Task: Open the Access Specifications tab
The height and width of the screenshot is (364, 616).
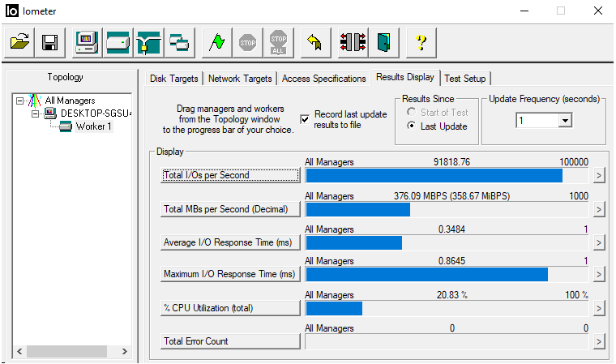Action: pos(323,79)
